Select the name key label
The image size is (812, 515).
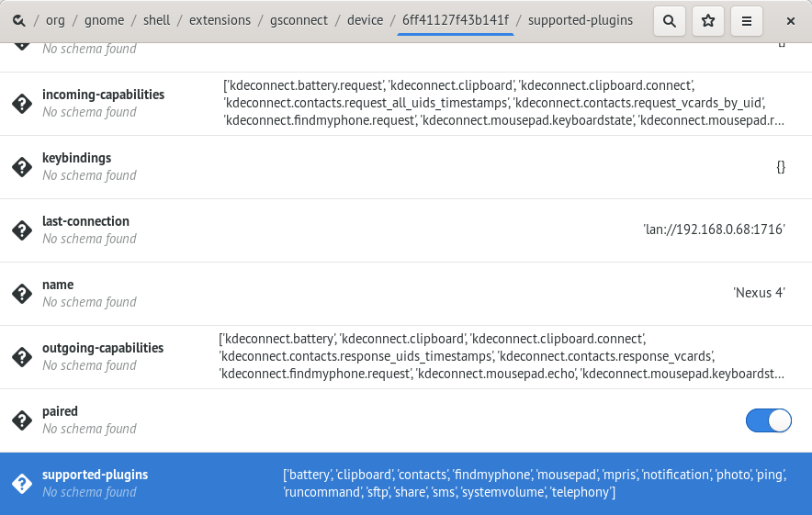click(x=58, y=285)
